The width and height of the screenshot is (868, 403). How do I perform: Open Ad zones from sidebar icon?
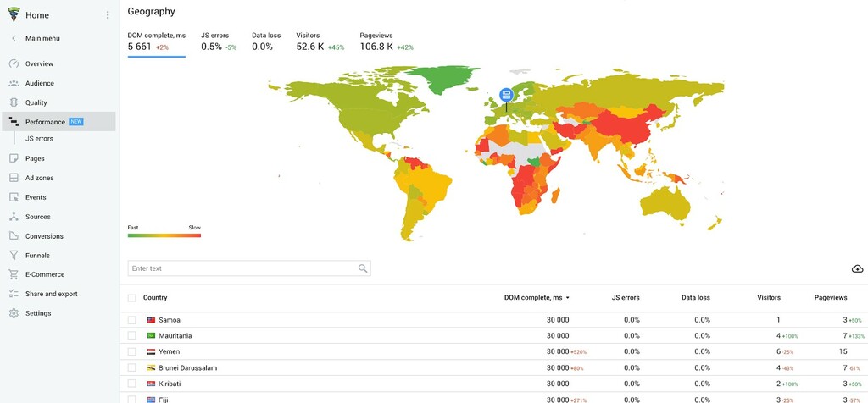(14, 178)
